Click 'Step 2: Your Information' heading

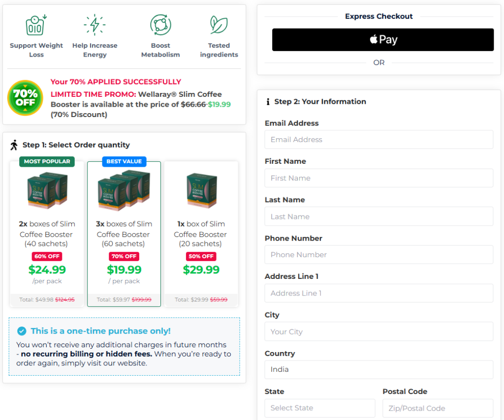tap(320, 102)
